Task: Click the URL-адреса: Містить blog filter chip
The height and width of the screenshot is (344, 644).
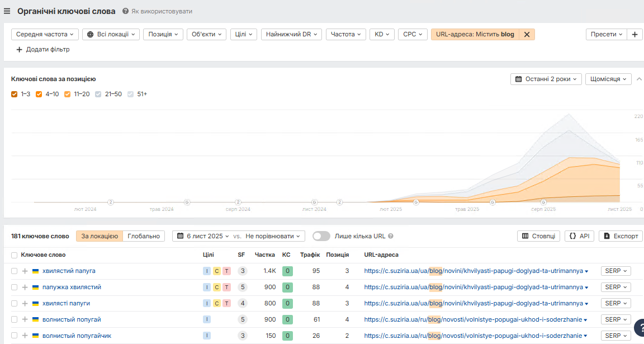Action: [x=475, y=35]
